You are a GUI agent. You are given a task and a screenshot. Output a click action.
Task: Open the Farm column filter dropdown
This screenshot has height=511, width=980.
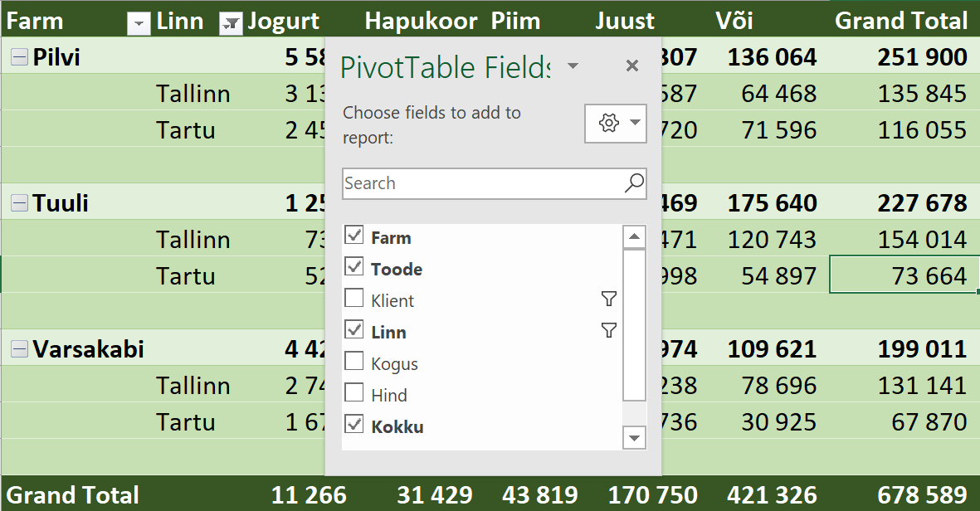click(x=139, y=25)
